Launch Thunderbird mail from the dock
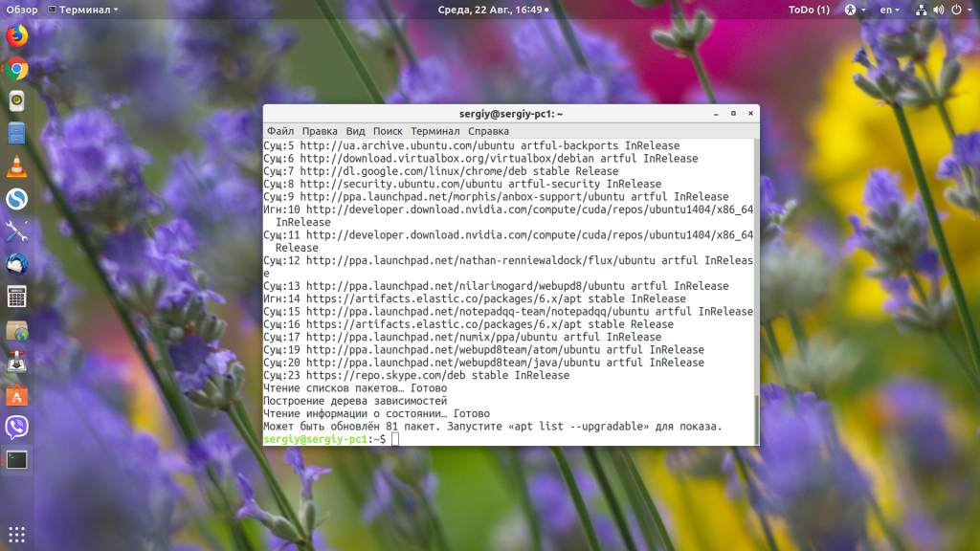 [x=17, y=264]
